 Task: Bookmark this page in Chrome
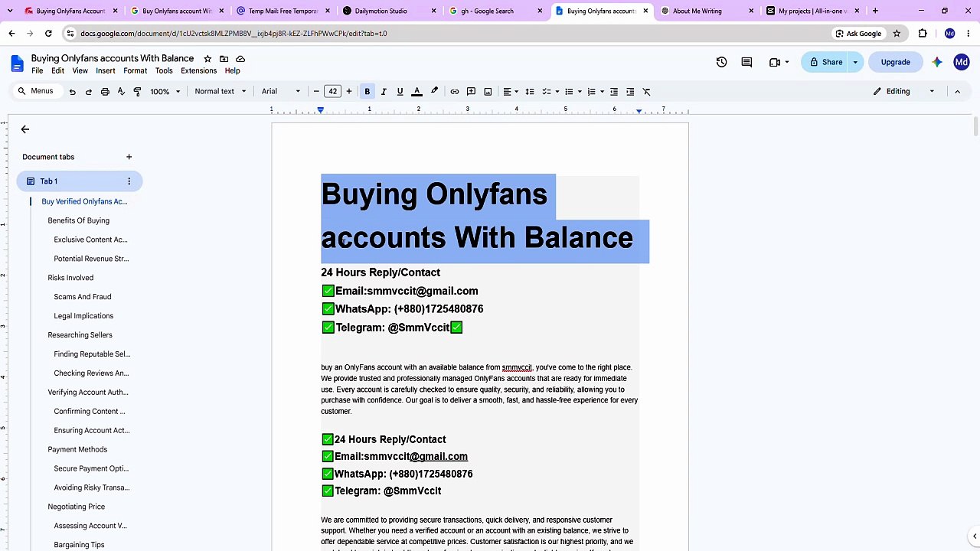[x=897, y=34]
